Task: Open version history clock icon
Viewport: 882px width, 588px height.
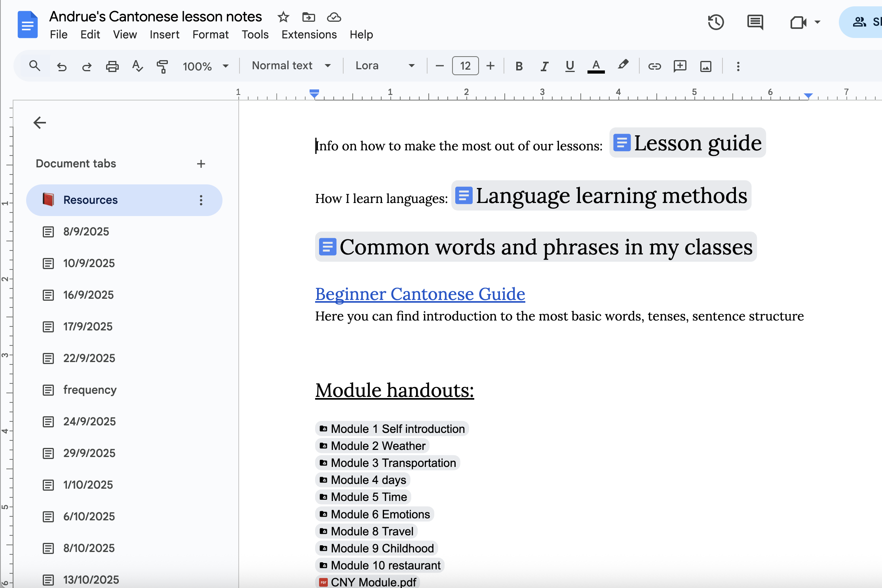Action: coord(715,22)
